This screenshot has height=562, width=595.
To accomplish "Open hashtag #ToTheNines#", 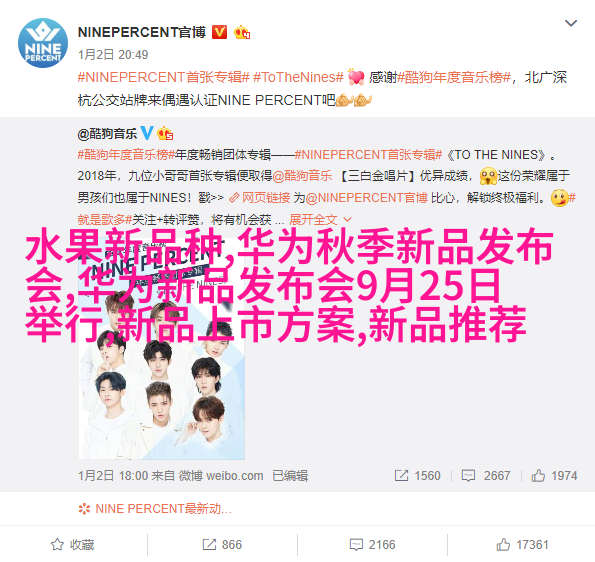I will click(x=298, y=77).
